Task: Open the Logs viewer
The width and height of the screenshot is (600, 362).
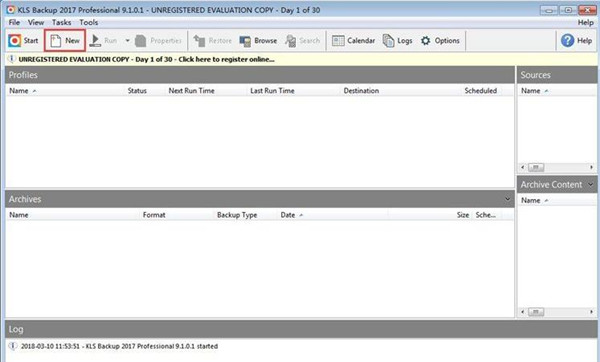Action: pos(398,41)
